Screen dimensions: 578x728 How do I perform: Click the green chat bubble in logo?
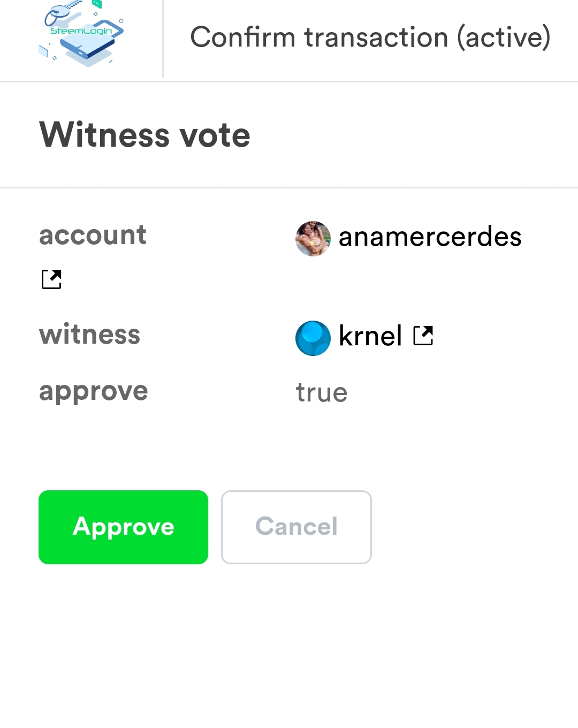[x=97, y=4]
